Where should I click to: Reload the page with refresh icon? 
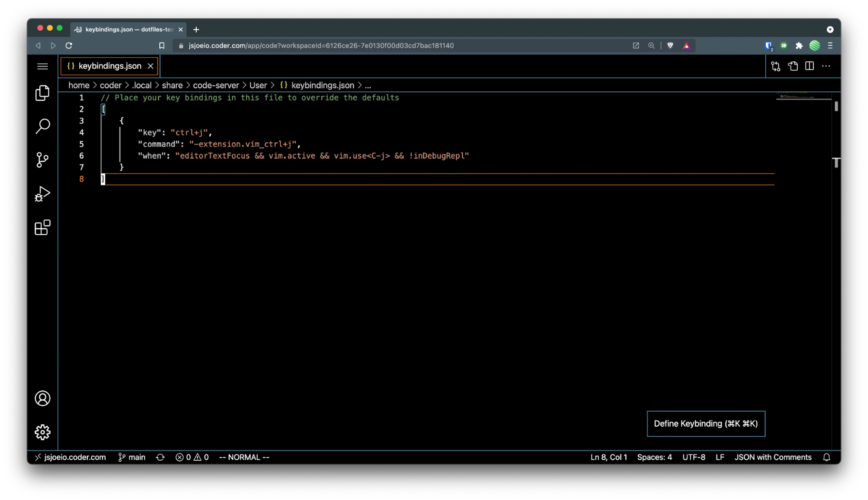(x=69, y=45)
